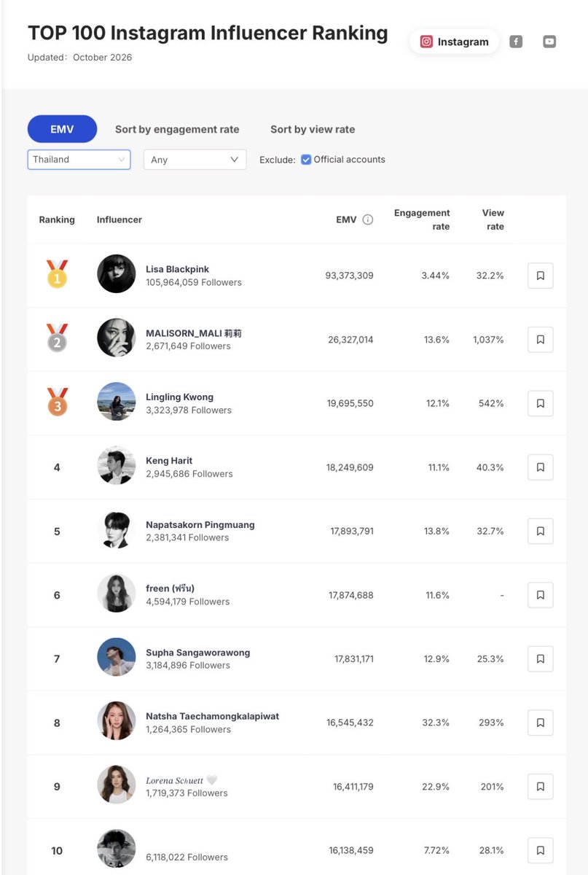Bookmark Lorena Schuett's row
The height and width of the screenshot is (875, 588).
(540, 787)
